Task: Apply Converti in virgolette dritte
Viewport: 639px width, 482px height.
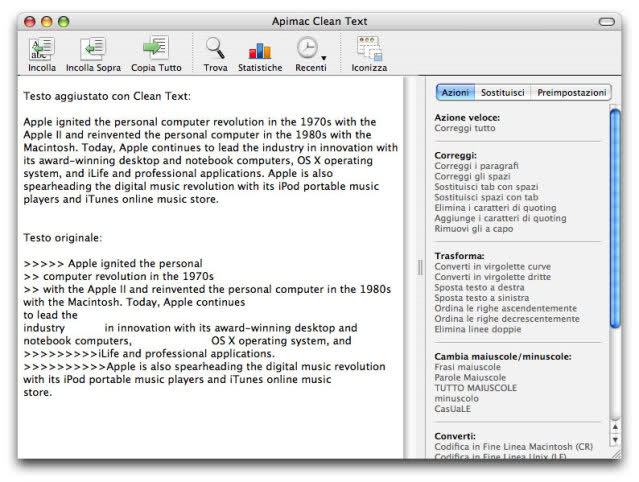Action: (x=493, y=277)
